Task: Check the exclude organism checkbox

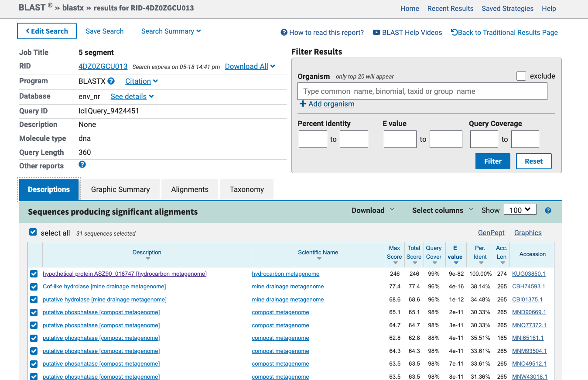Action: click(521, 76)
